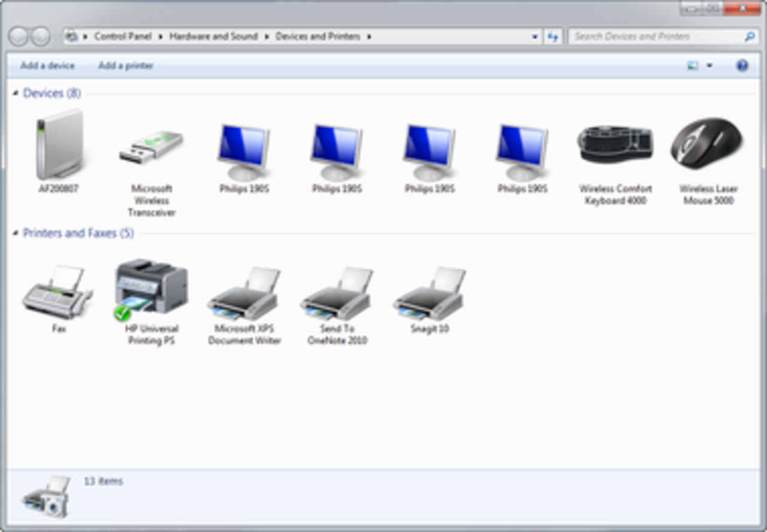Viewport: 767px width, 532px height.
Task: Select the Wireless Comfort Keyboard 4000 icon
Action: click(x=615, y=144)
